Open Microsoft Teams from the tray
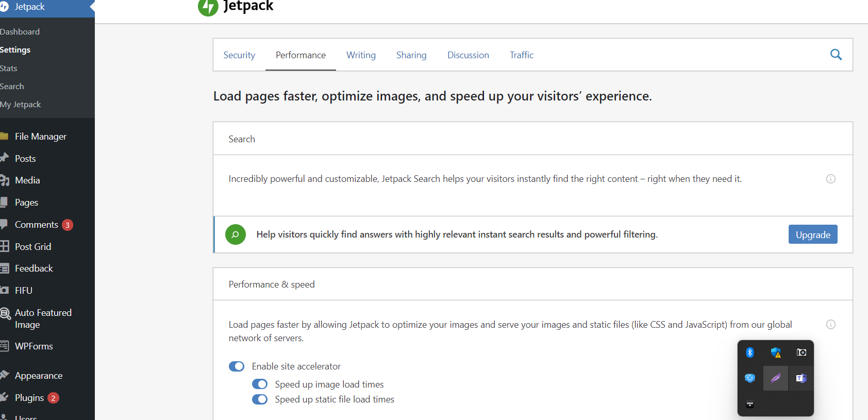 (802, 378)
